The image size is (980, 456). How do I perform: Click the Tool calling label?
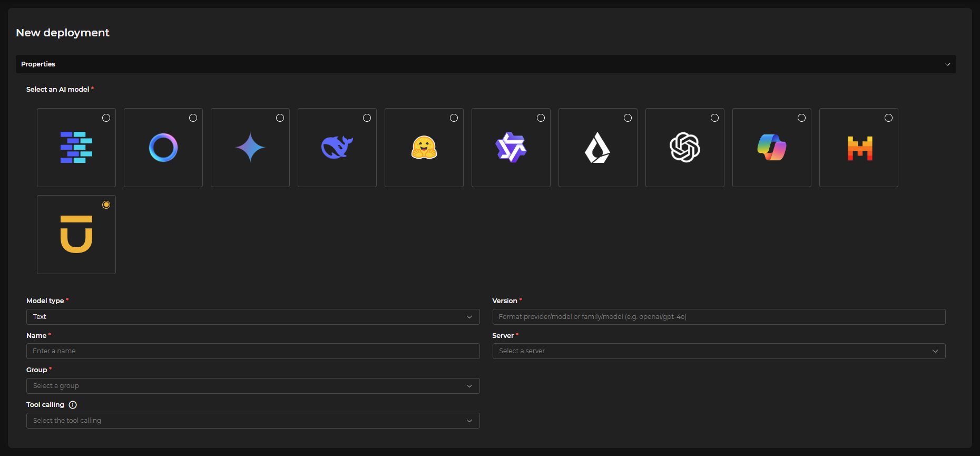(x=45, y=405)
